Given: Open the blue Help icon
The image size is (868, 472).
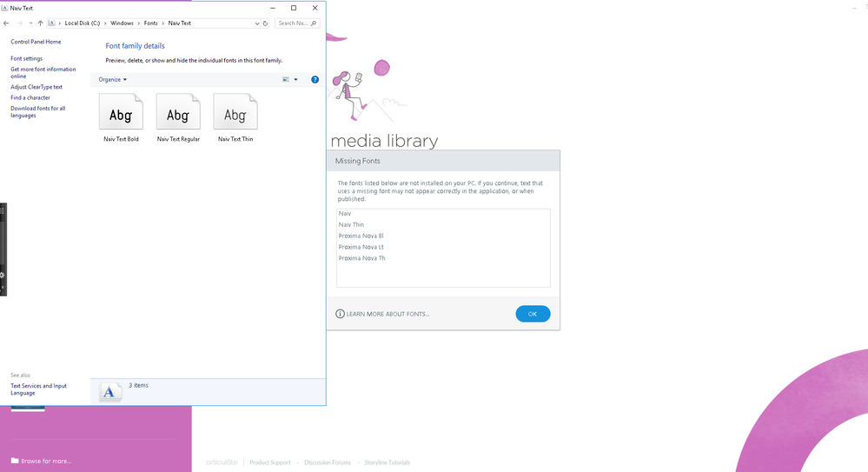Looking at the screenshot, I should (x=315, y=80).
